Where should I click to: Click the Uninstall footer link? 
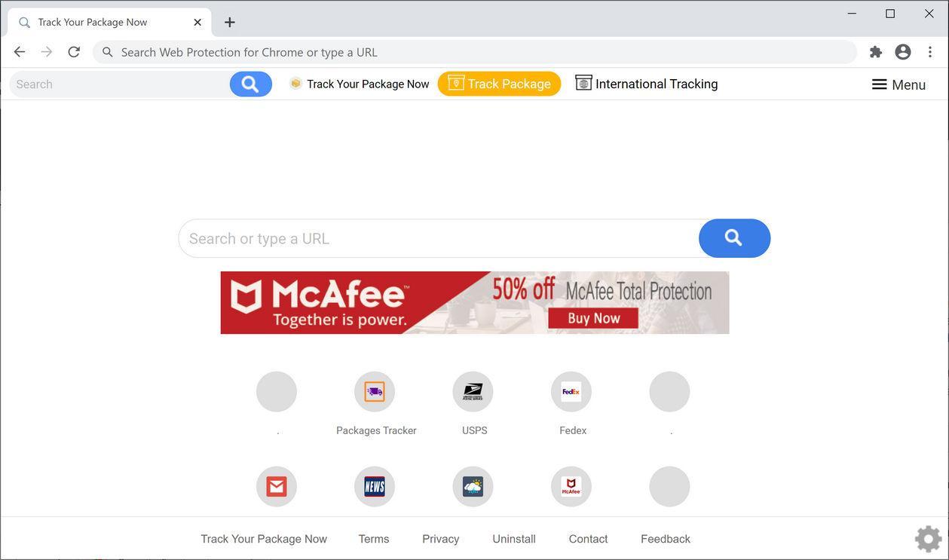click(x=514, y=539)
